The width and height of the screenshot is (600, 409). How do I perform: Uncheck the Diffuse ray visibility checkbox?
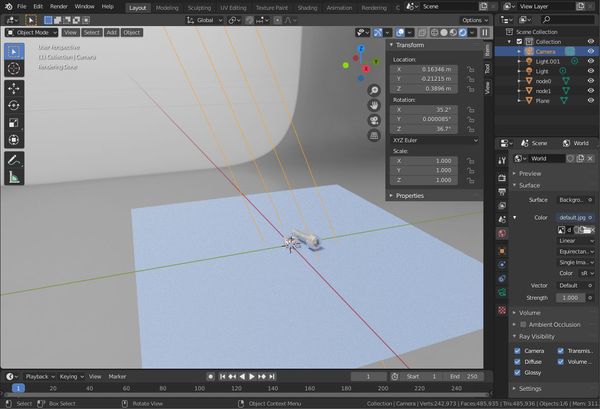tap(517, 362)
